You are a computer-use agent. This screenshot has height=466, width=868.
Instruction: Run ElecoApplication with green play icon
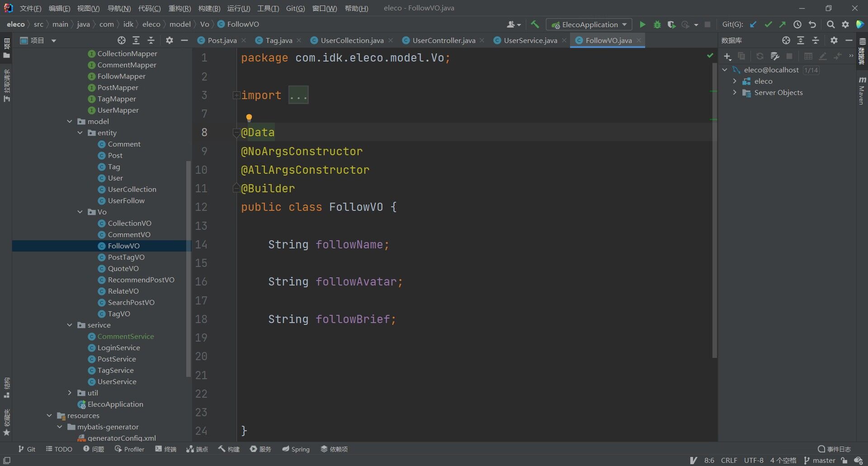(642, 24)
